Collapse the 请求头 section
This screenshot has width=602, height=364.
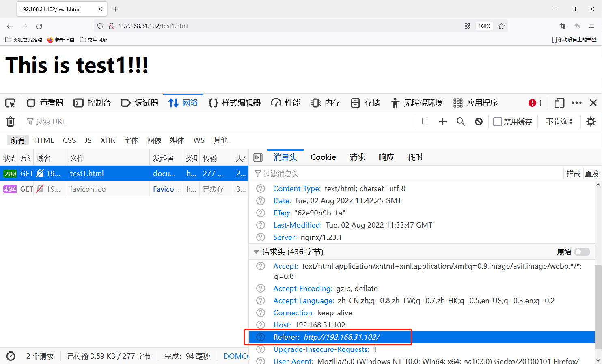coord(256,252)
